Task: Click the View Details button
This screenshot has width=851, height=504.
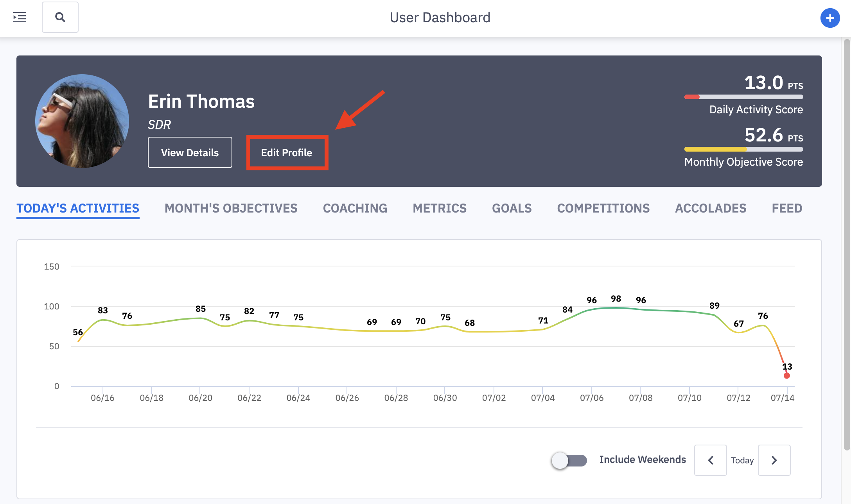Action: pyautogui.click(x=190, y=152)
